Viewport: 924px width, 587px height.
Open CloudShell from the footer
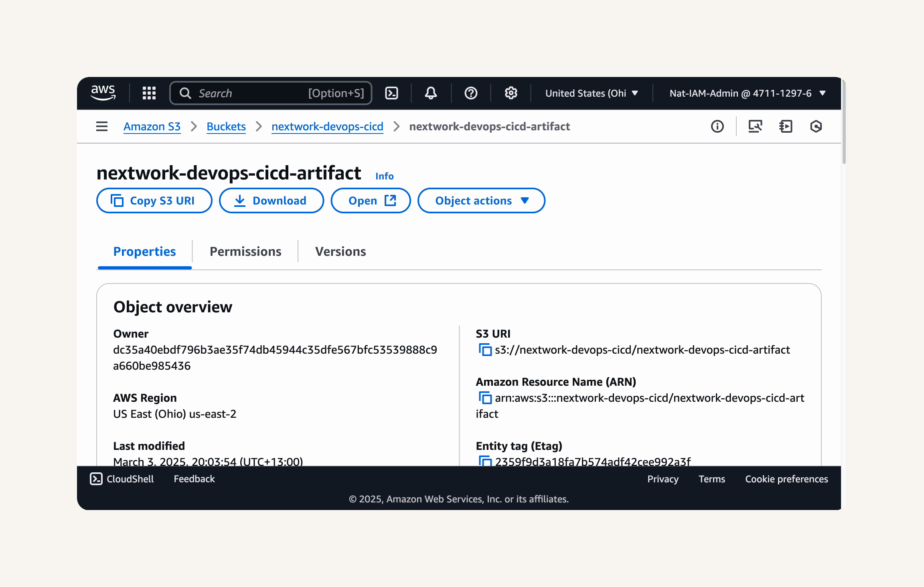[122, 479]
